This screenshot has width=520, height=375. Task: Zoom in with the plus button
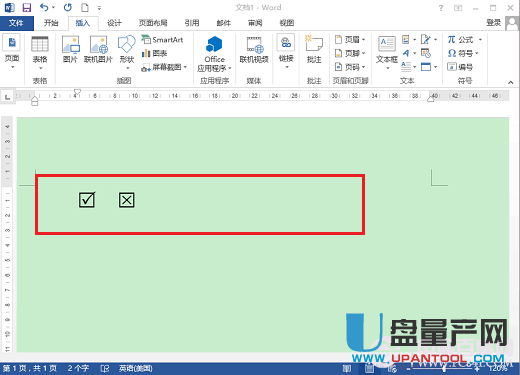tap(477, 369)
